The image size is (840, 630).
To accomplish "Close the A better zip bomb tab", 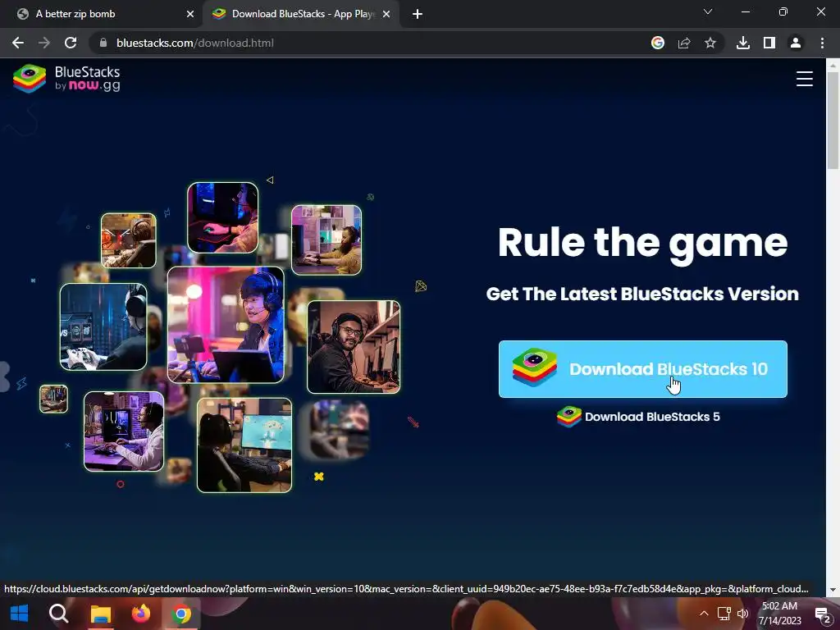I will 190,14.
